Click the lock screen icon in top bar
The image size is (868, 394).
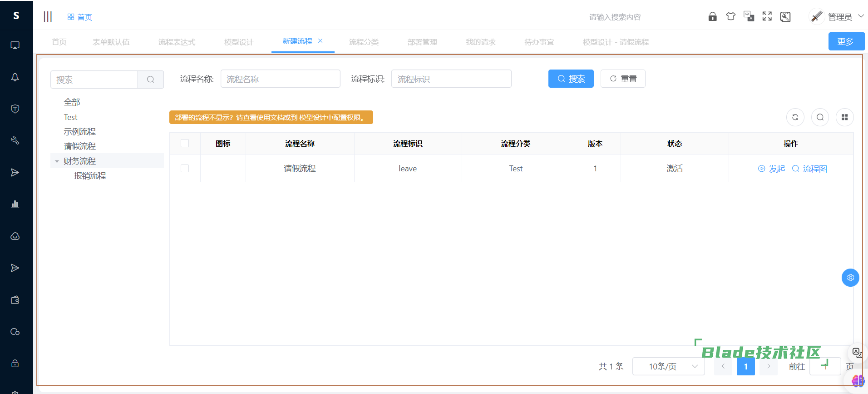pos(713,17)
